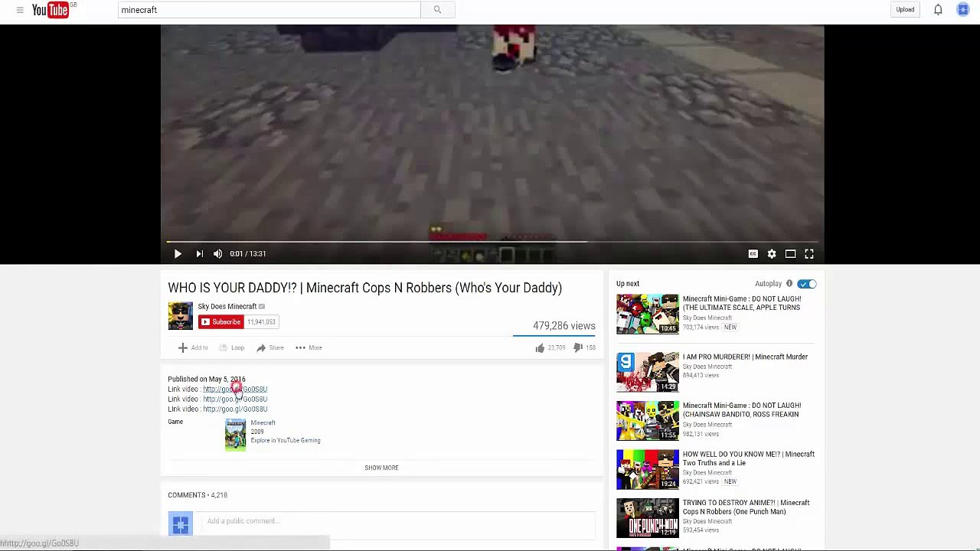Image resolution: width=980 pixels, height=551 pixels.
Task: Focus the search box containing minecraft
Action: pos(269,10)
